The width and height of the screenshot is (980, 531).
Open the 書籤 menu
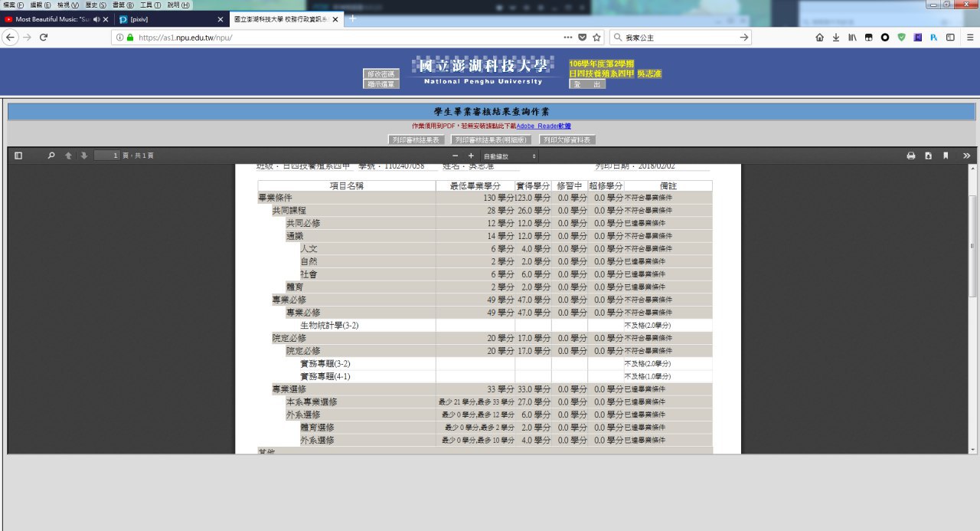coord(123,5)
